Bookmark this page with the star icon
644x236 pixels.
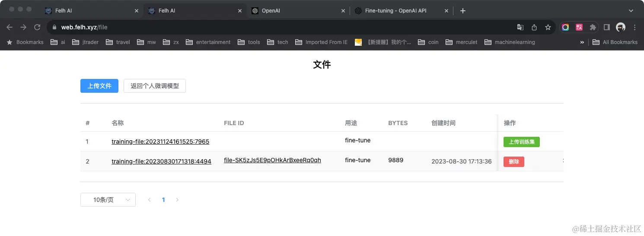[548, 27]
